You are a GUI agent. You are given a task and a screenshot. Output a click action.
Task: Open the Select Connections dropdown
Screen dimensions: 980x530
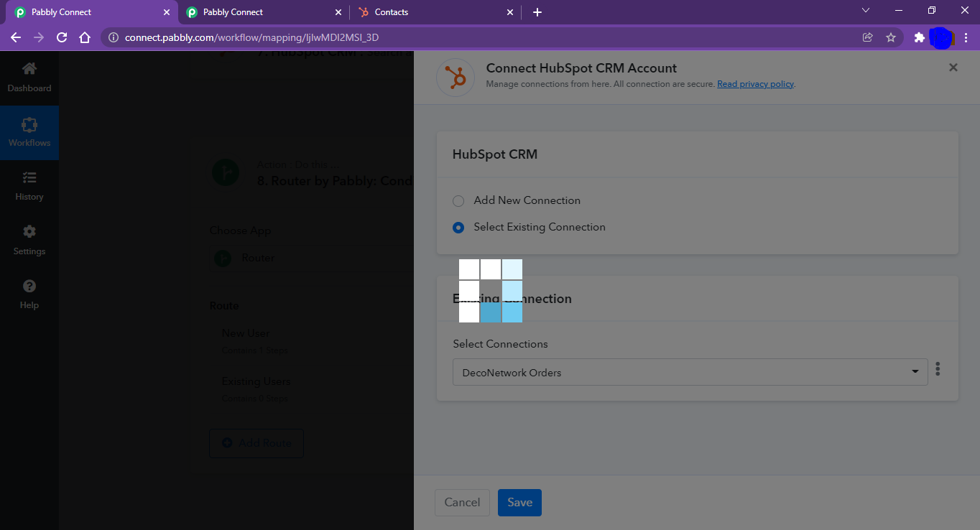(690, 372)
